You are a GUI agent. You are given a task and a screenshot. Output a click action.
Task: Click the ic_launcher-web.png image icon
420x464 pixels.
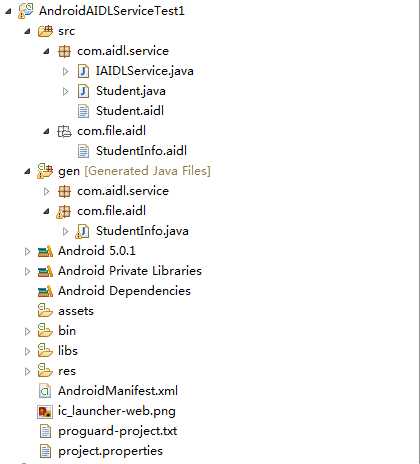pyautogui.click(x=45, y=412)
